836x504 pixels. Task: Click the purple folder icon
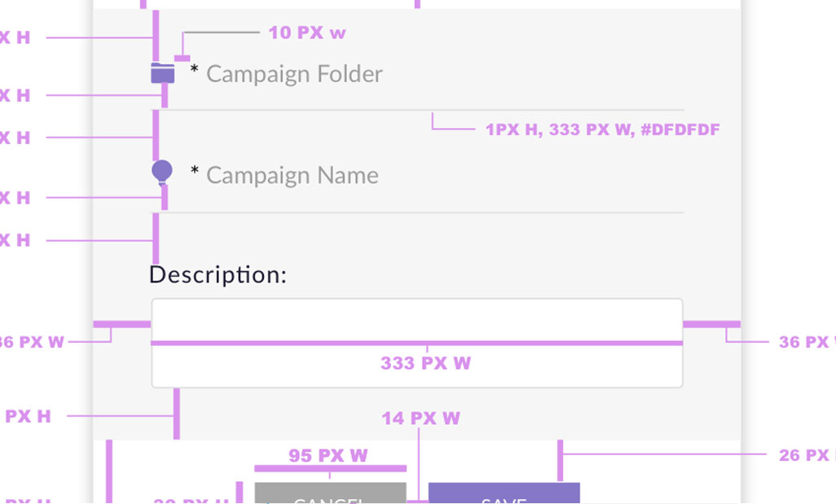pos(163,73)
